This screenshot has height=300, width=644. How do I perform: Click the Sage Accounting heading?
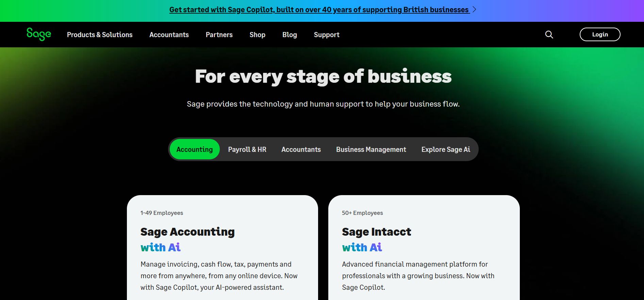187,232
